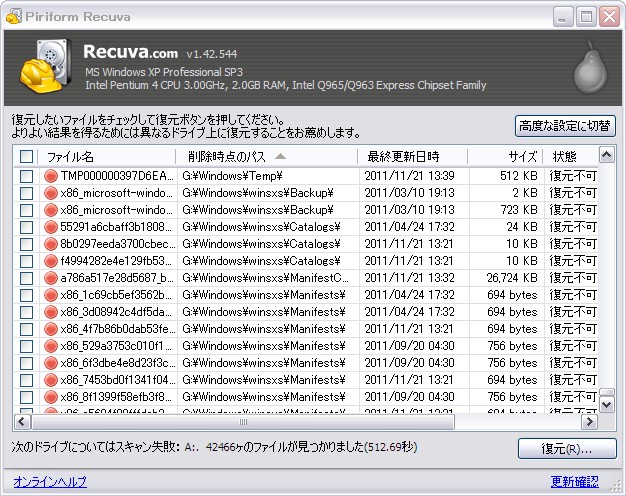The width and height of the screenshot is (626, 496).
Task: Check the box for x86_3d08942c4df5da file
Action: (x=26, y=312)
